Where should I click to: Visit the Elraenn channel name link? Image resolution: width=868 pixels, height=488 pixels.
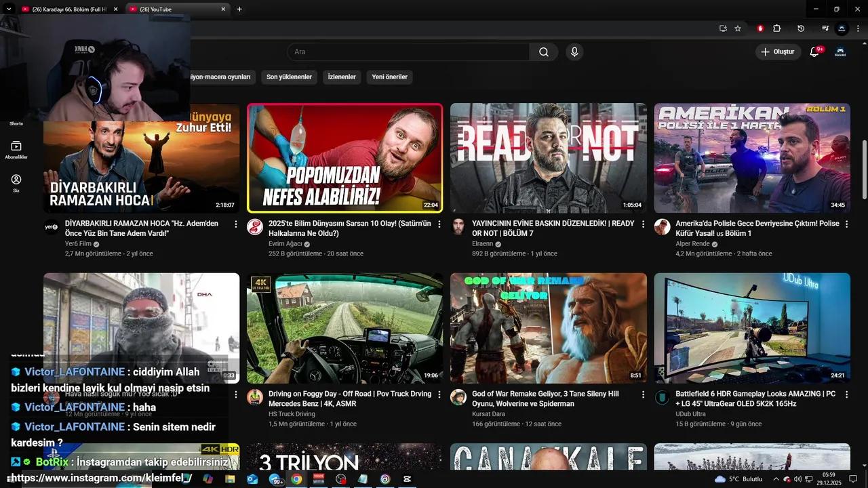[482, 244]
